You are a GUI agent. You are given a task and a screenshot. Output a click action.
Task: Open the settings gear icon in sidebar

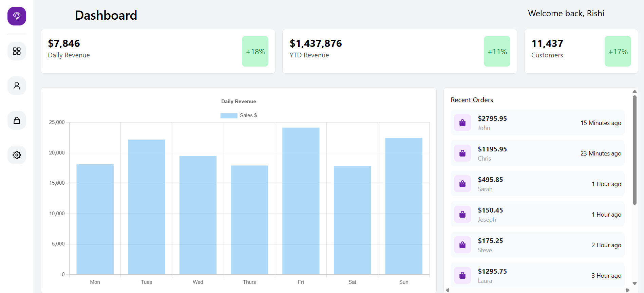[17, 155]
